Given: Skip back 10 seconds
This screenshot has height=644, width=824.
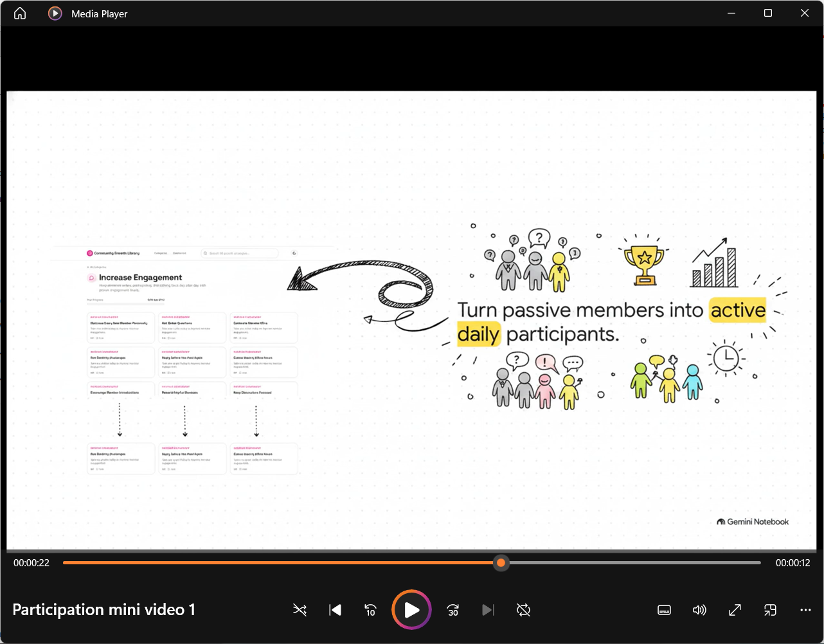Looking at the screenshot, I should point(370,610).
